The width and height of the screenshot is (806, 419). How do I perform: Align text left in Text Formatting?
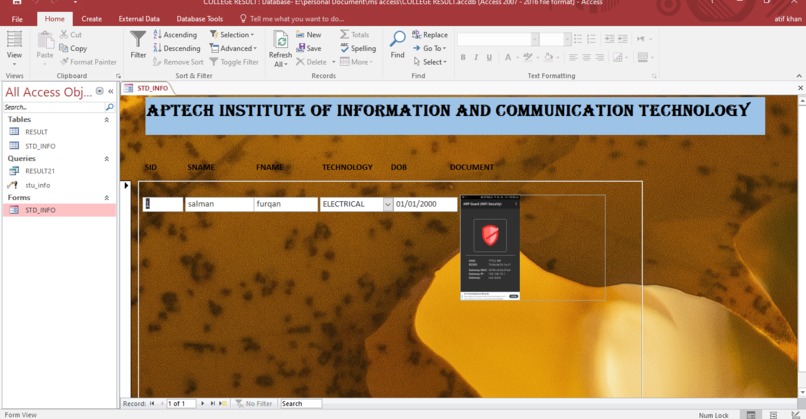[x=573, y=57]
